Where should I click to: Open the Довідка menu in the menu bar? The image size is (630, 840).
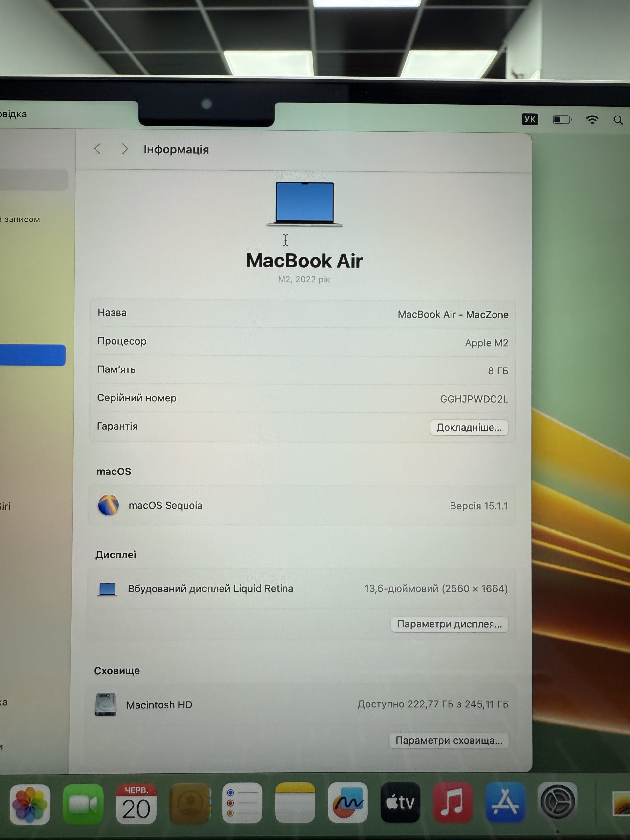coord(13,114)
